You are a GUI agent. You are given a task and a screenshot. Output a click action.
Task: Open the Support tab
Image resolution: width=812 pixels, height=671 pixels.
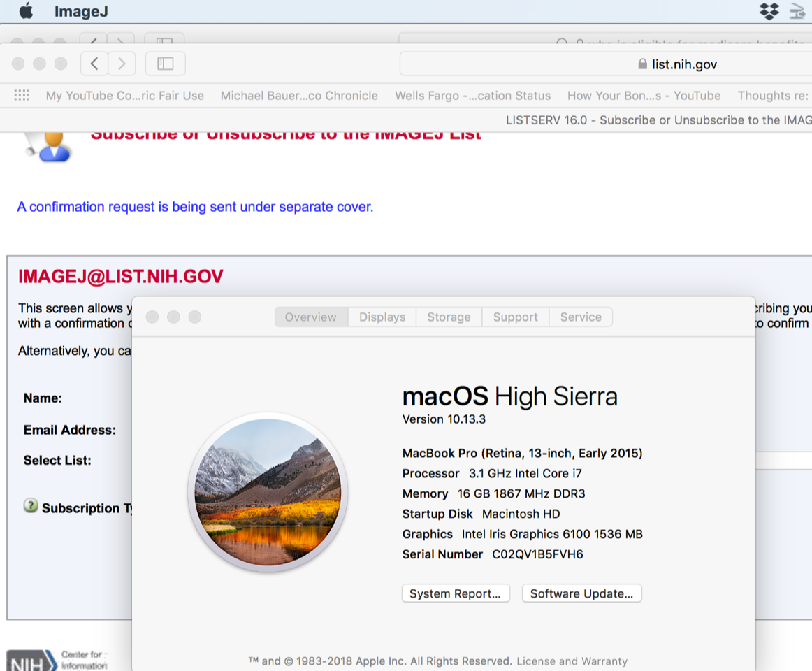coord(515,317)
